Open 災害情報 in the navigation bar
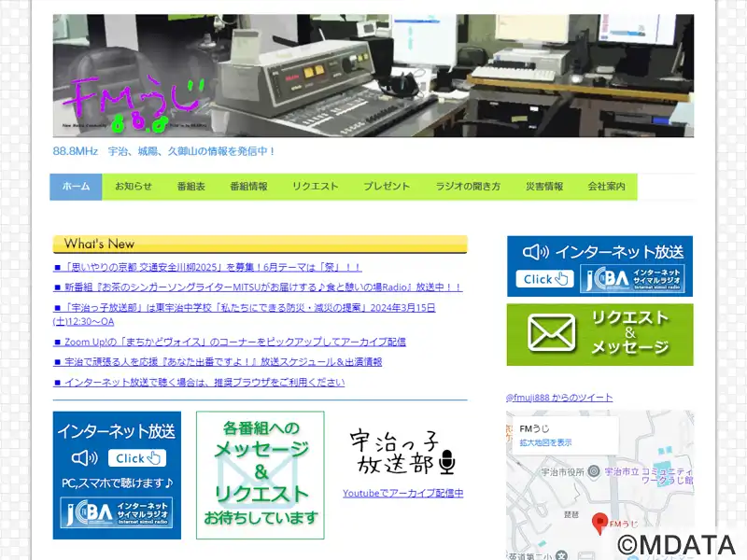Image resolution: width=747 pixels, height=560 pixels. point(544,187)
